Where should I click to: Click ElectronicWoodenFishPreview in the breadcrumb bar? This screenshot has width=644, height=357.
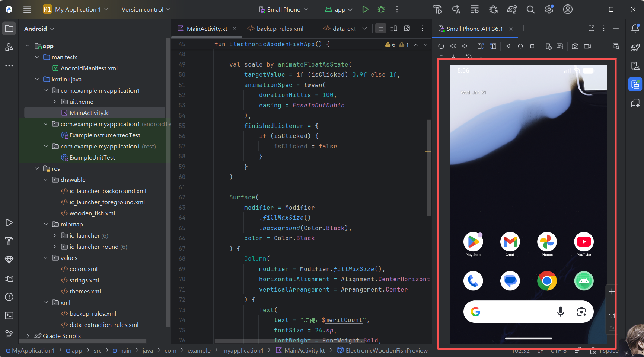click(x=386, y=350)
